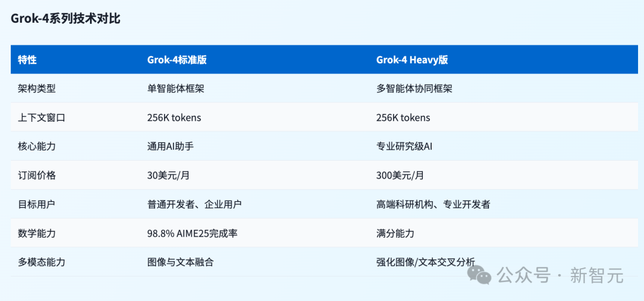Click the '满分能力' cell
This screenshot has height=301, width=644.
(395, 234)
